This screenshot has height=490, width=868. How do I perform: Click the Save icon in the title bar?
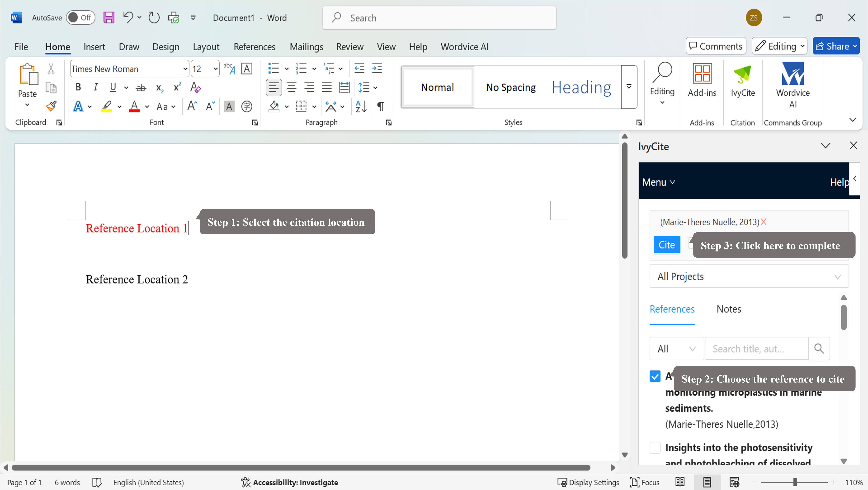pos(108,18)
